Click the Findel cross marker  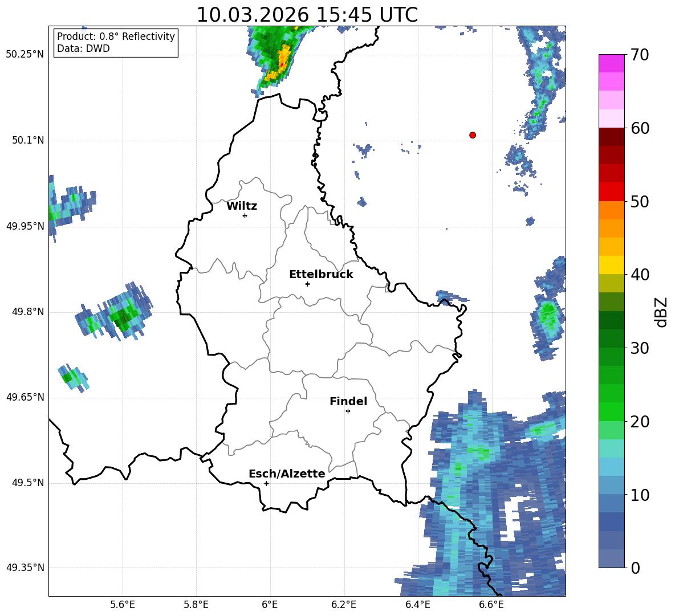(348, 411)
